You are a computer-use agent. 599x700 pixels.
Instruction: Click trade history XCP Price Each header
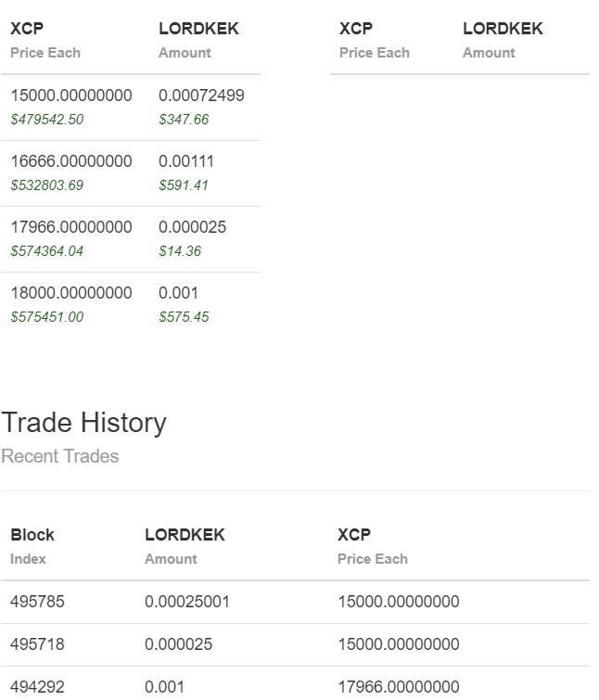373,546
